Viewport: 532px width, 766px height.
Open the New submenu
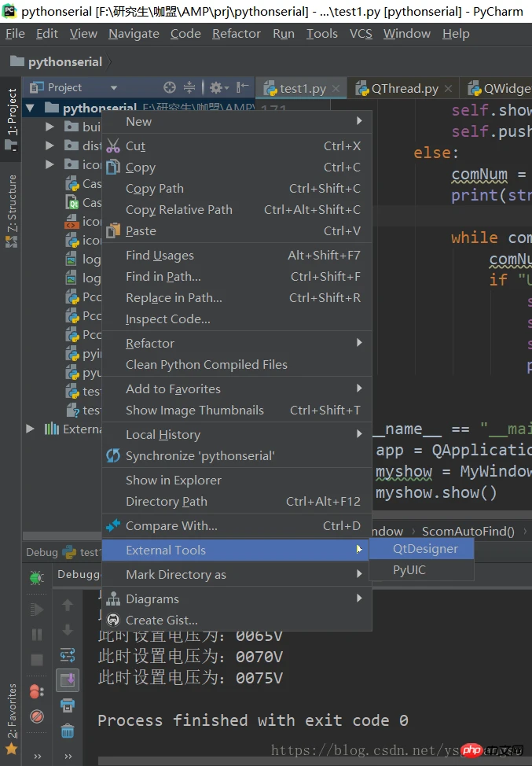tap(237, 122)
